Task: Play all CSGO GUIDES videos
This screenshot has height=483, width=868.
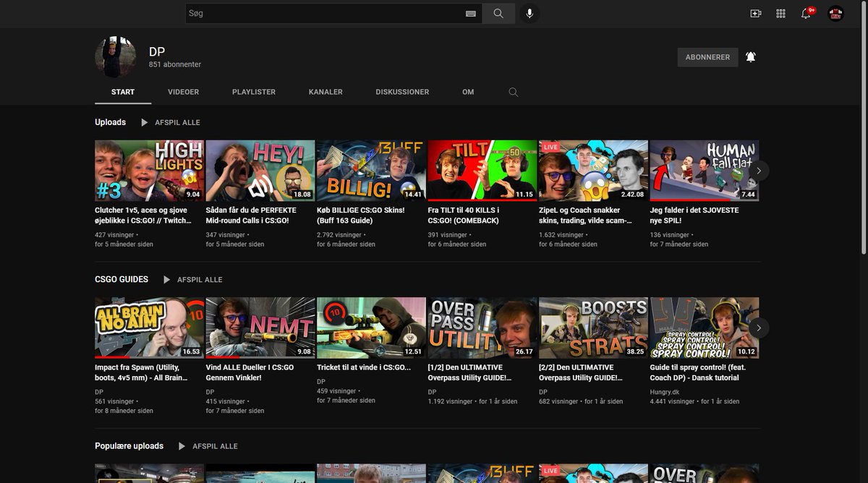Action: (192, 280)
